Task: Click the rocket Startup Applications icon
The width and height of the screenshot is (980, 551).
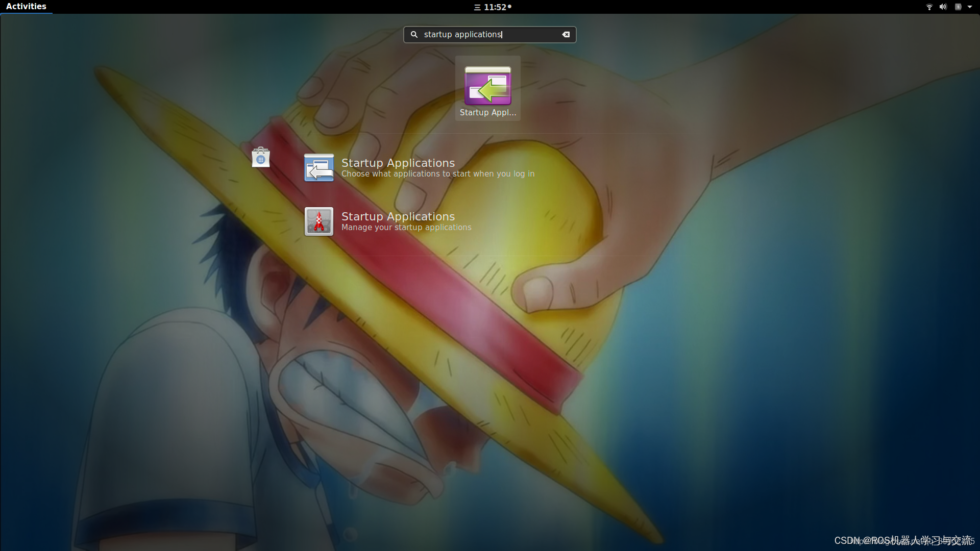Action: (x=318, y=221)
